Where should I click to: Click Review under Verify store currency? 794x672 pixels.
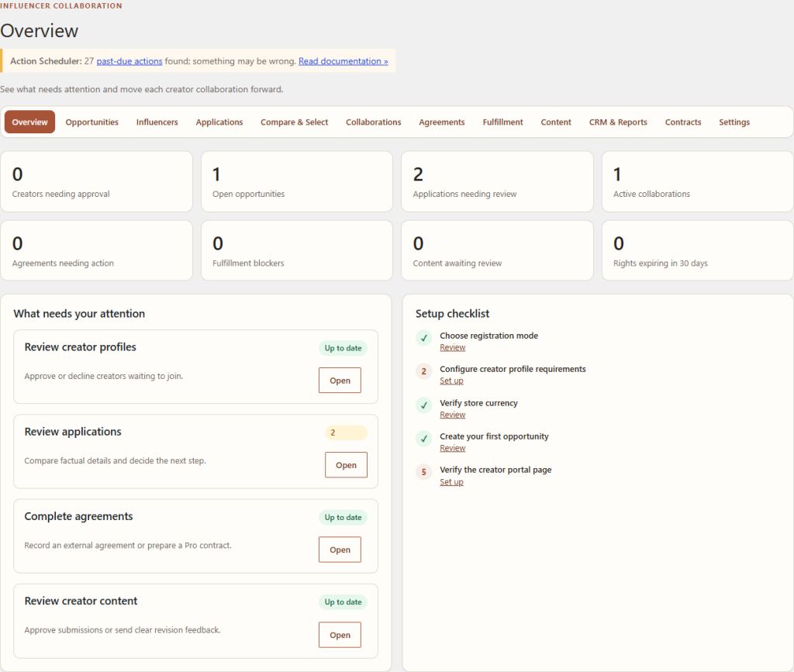(x=452, y=415)
